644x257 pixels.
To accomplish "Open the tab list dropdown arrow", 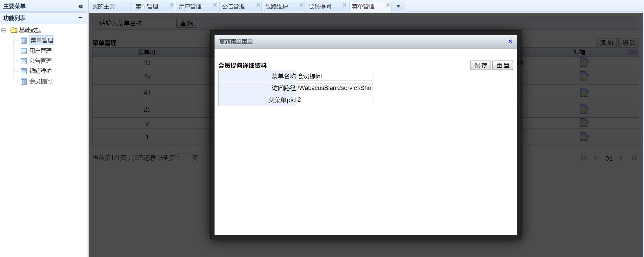I will [398, 6].
